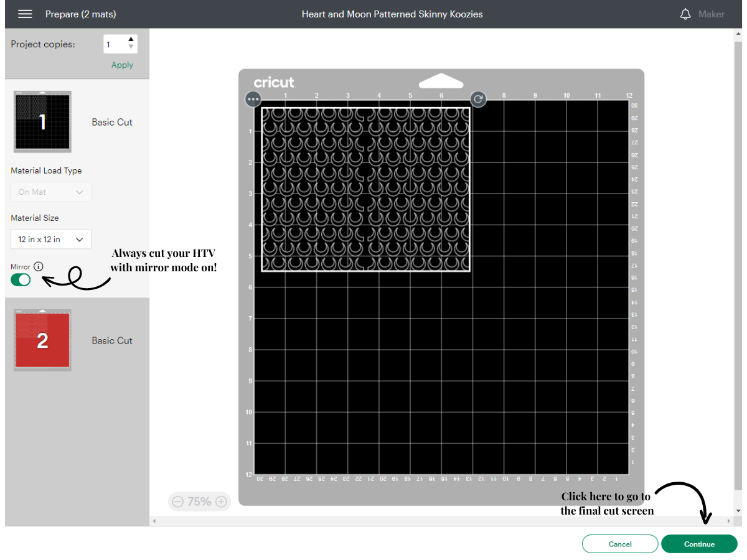Open the Material Load Type dropdown

[51, 192]
